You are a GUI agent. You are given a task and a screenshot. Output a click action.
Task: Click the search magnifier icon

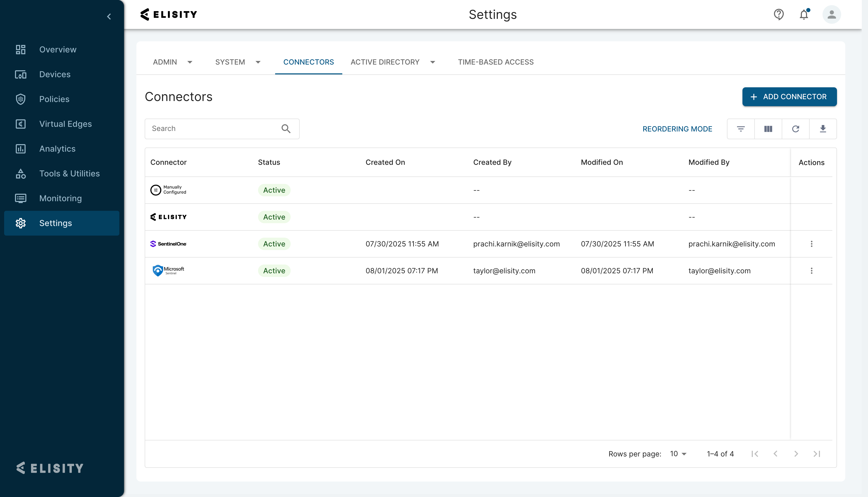pos(286,129)
